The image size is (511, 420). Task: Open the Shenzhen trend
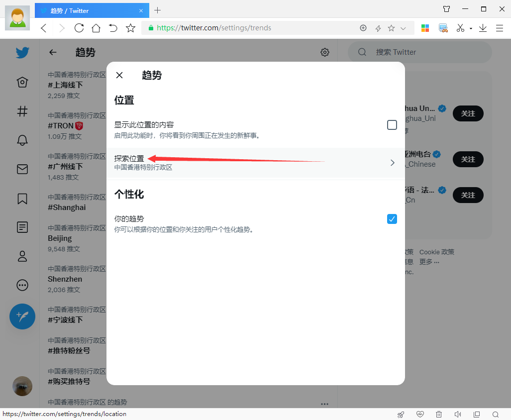pos(65,279)
